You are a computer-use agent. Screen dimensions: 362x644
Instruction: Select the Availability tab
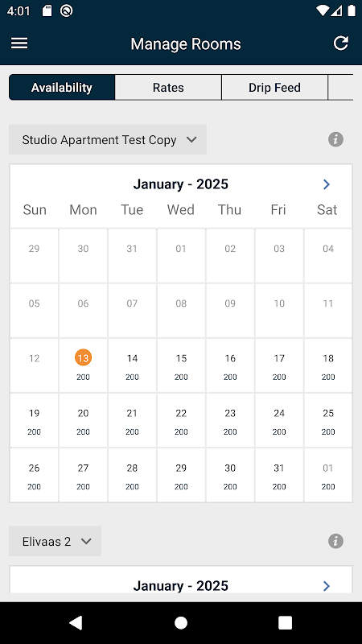62,88
